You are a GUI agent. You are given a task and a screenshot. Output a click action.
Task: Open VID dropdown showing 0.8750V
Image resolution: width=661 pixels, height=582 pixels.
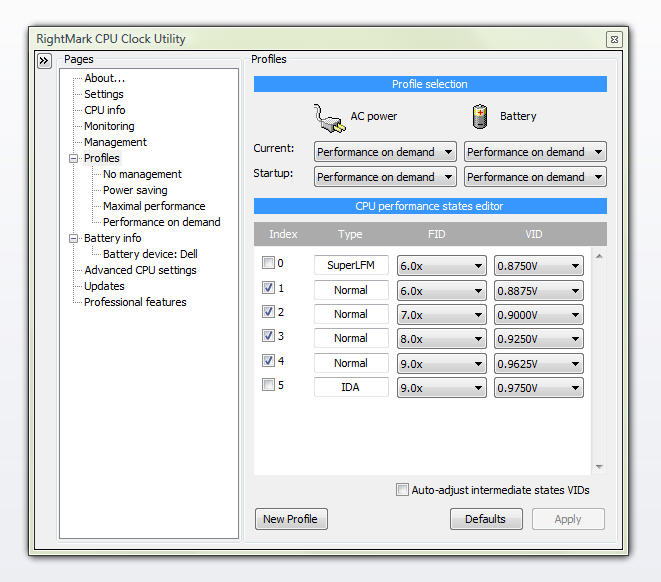coord(539,266)
